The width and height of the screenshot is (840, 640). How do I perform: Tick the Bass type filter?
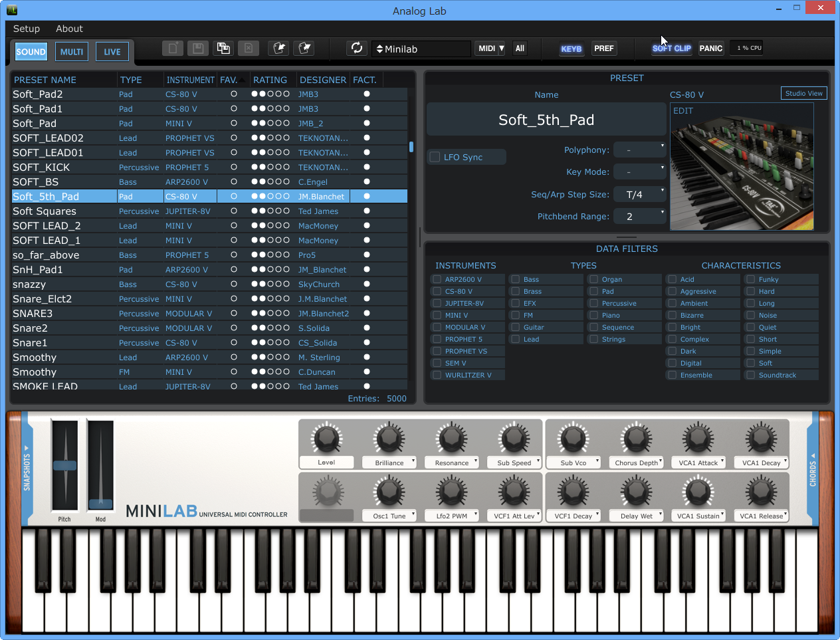[516, 280]
